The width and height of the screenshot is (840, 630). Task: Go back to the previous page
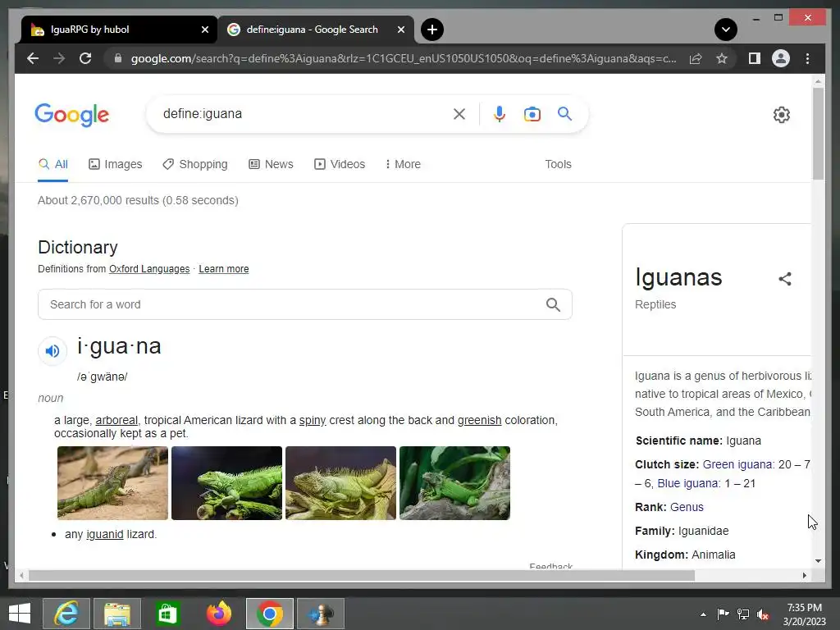(33, 58)
